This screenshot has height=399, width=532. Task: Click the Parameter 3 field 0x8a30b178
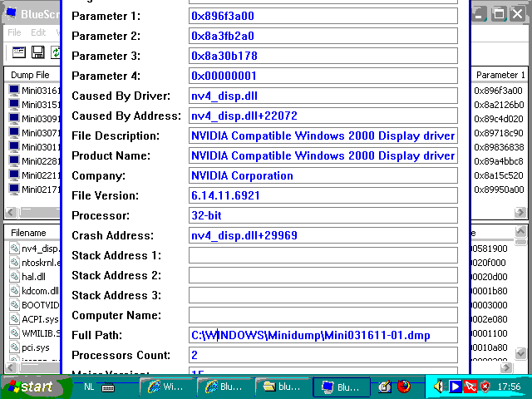pyautogui.click(x=323, y=56)
